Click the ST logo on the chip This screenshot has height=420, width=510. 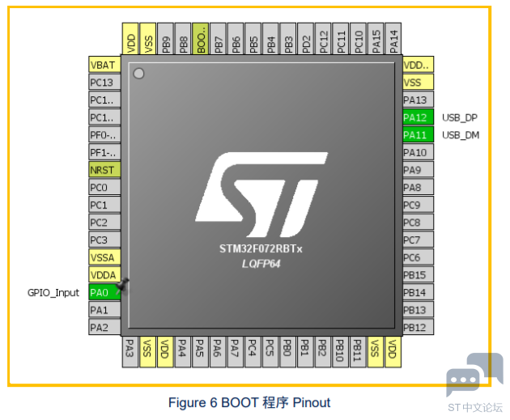click(261, 194)
